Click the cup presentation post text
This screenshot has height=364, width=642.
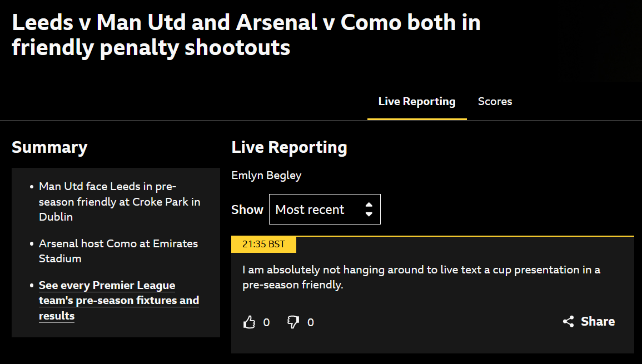(421, 277)
